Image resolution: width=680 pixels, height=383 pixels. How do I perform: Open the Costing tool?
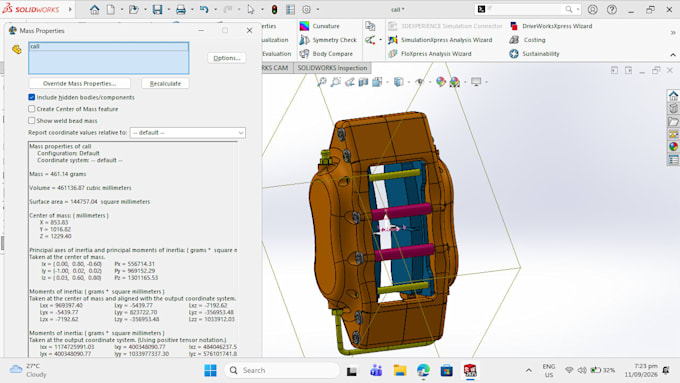(527, 40)
